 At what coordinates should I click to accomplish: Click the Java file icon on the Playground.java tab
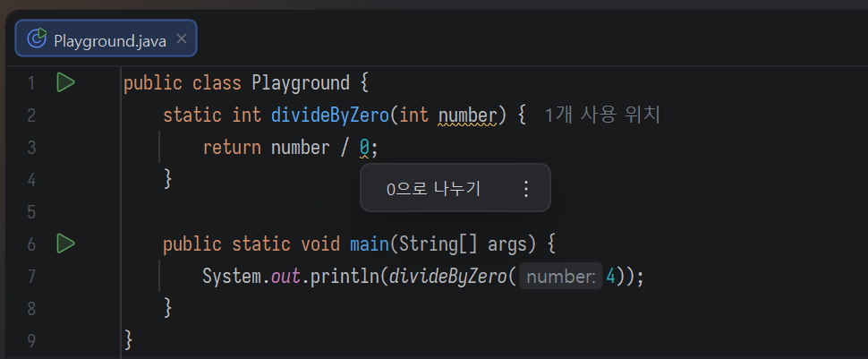(37, 38)
